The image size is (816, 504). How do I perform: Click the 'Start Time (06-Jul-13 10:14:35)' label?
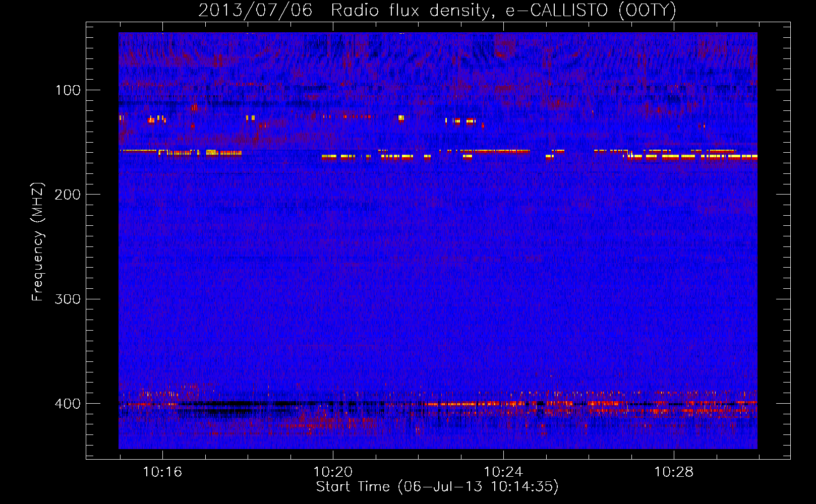(437, 487)
